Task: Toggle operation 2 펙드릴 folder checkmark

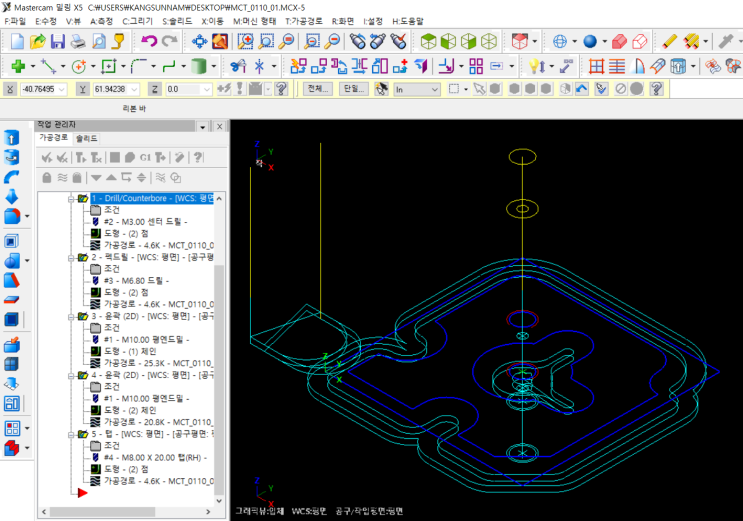Action: coord(83,257)
